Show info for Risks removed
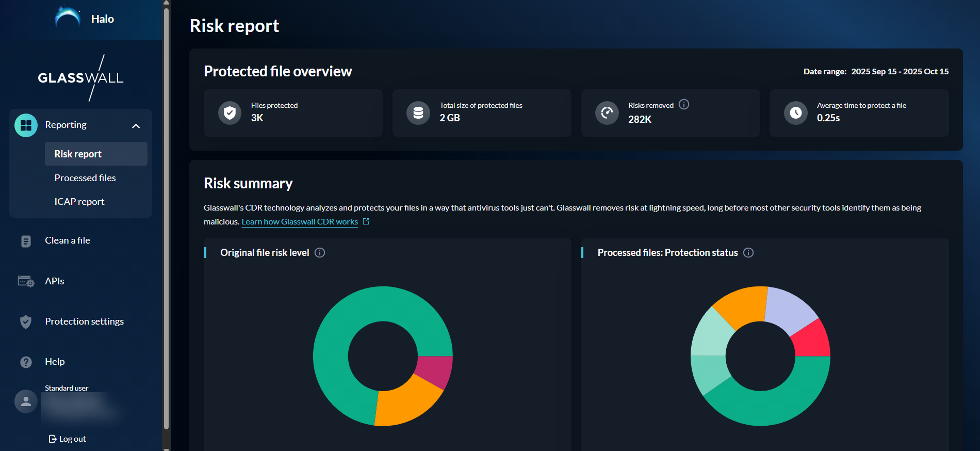980x451 pixels. pyautogui.click(x=684, y=105)
